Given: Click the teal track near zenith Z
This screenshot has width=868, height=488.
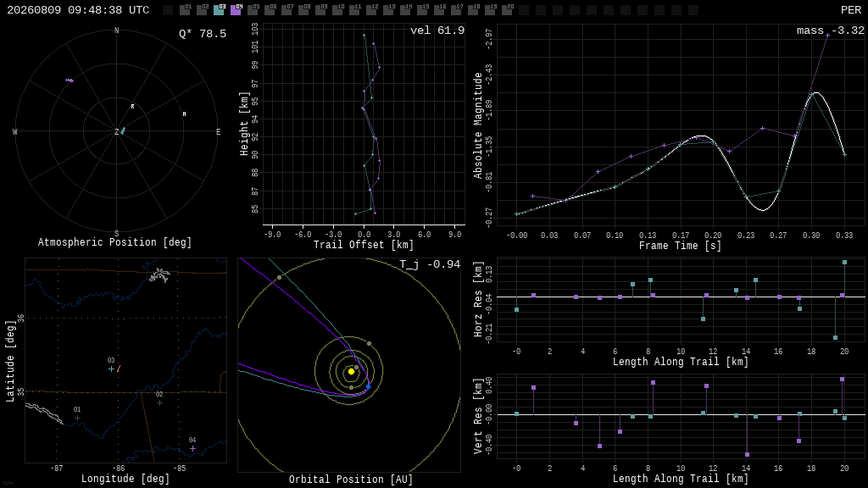Looking at the screenshot, I should 123,130.
